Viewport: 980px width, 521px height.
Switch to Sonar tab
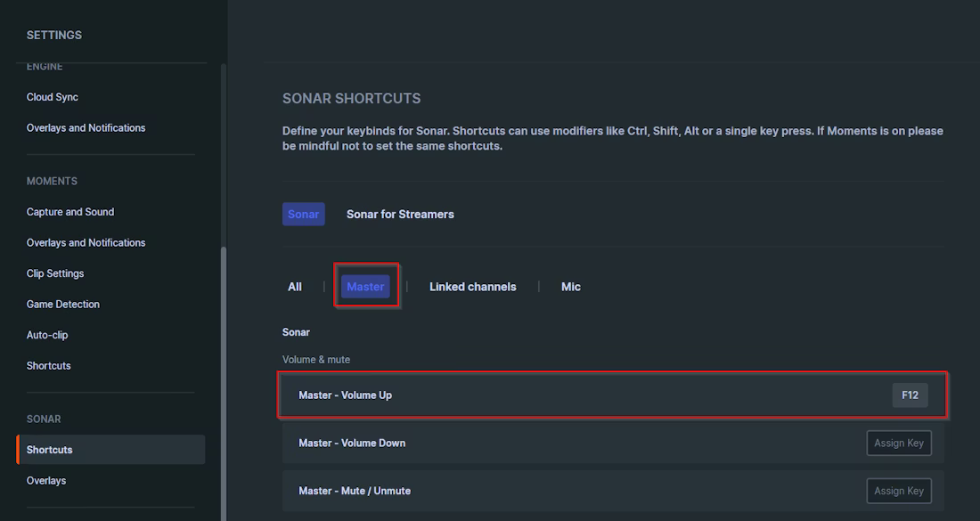point(303,214)
